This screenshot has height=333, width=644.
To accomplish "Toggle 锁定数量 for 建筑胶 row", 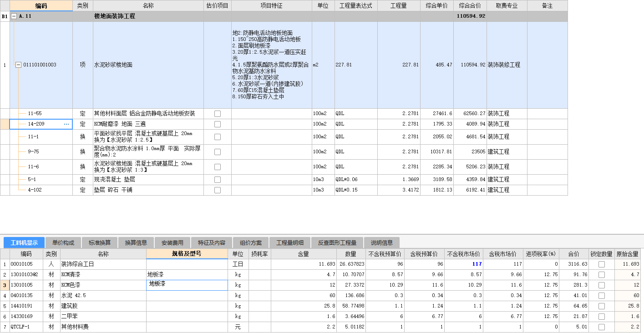I will [x=602, y=306].
